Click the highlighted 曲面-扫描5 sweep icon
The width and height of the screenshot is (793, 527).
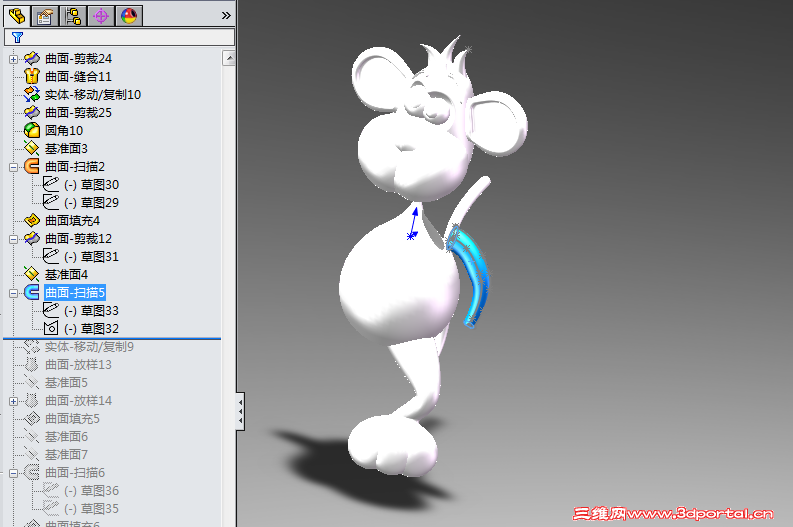tap(31, 292)
